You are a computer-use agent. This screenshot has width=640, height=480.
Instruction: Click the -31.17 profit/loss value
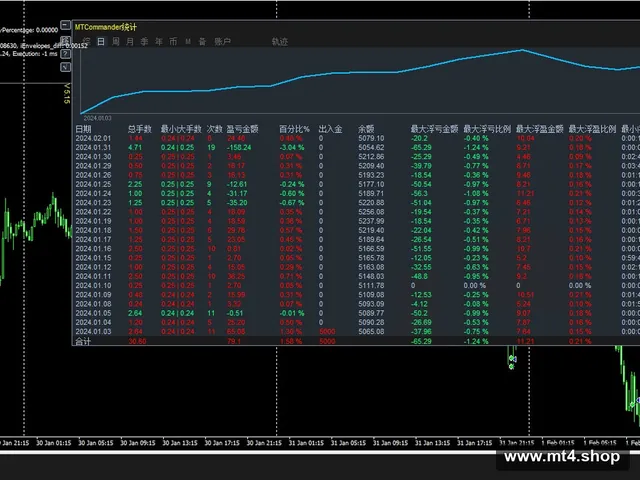tap(237, 193)
